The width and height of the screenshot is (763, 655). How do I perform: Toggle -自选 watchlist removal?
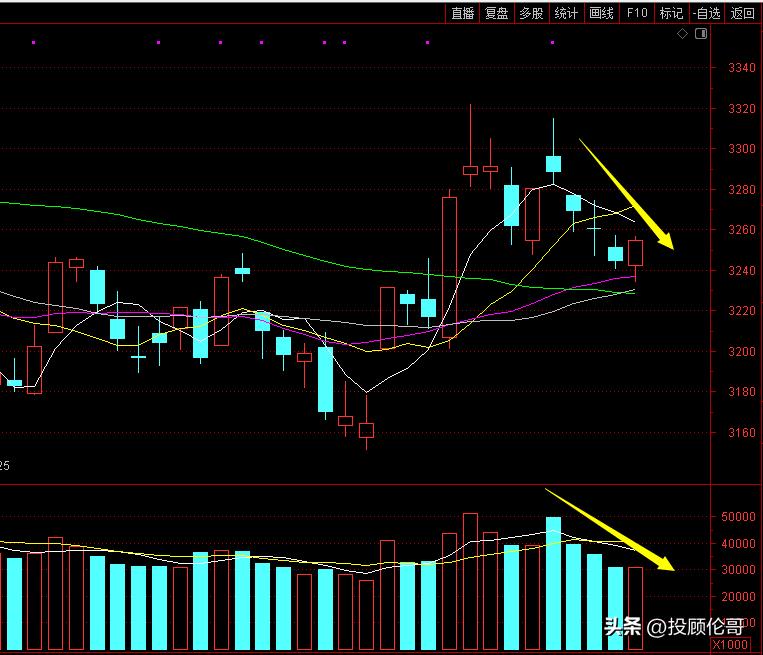pos(707,13)
